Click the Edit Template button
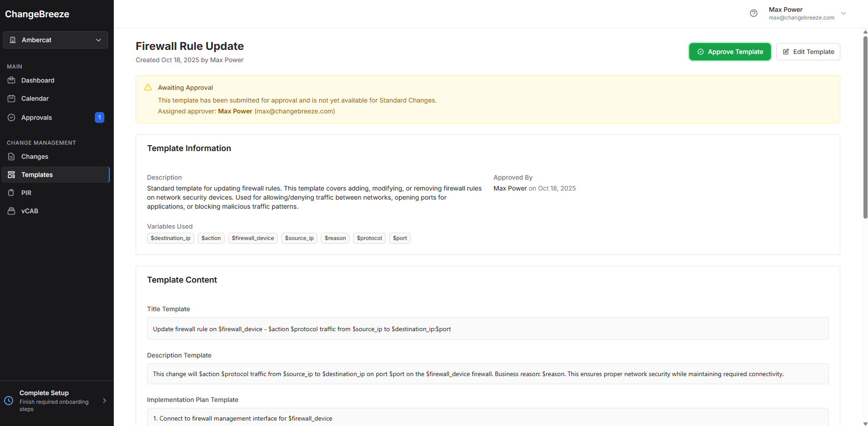Image resolution: width=868 pixels, height=426 pixels. 808,52
